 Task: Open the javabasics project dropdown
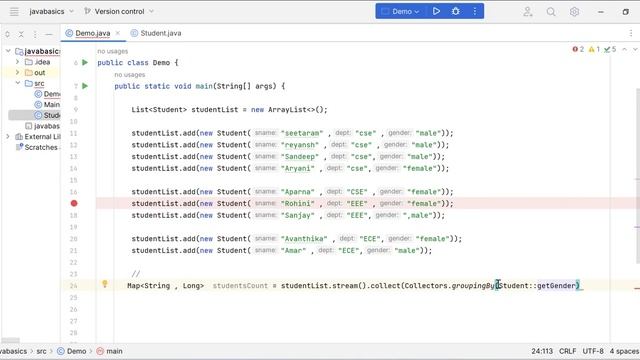[51, 11]
